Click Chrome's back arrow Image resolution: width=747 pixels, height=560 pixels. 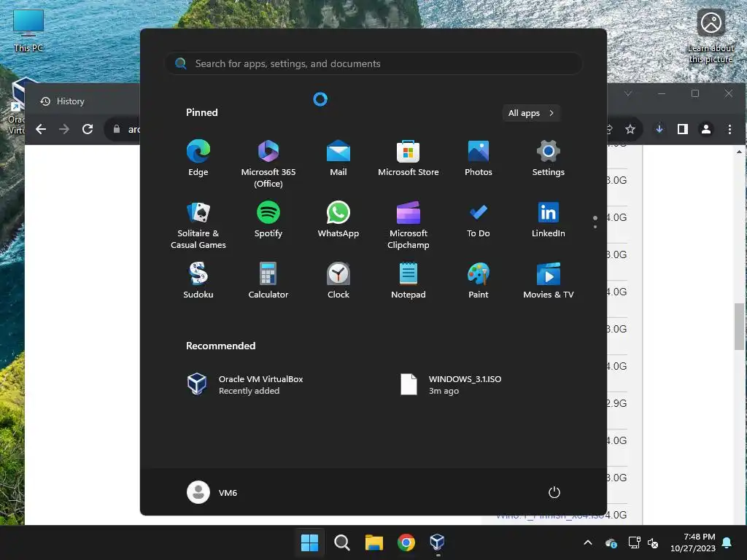(41, 129)
